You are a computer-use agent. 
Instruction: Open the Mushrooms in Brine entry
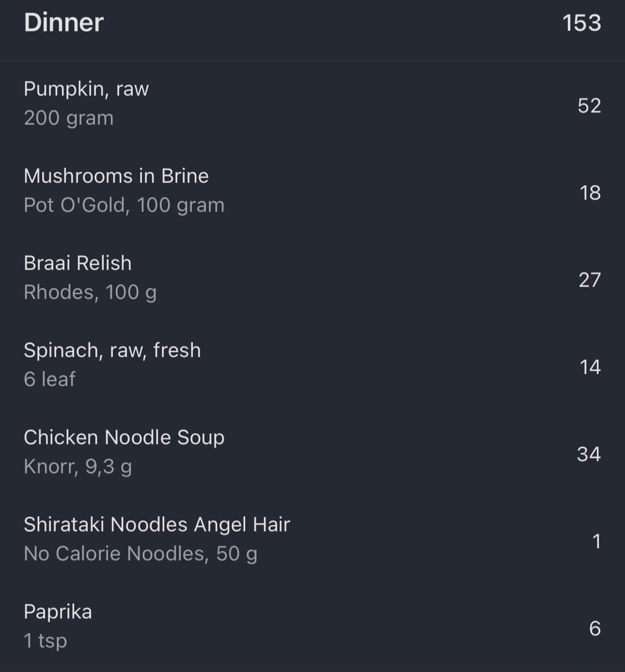[116, 176]
